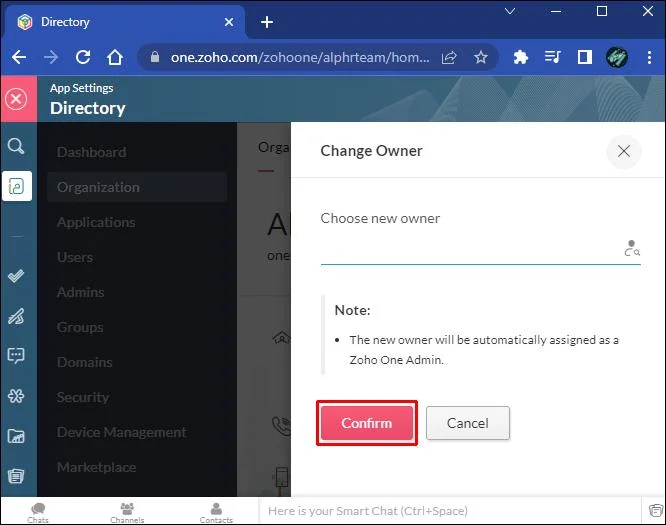Go back in browser history

tap(19, 57)
